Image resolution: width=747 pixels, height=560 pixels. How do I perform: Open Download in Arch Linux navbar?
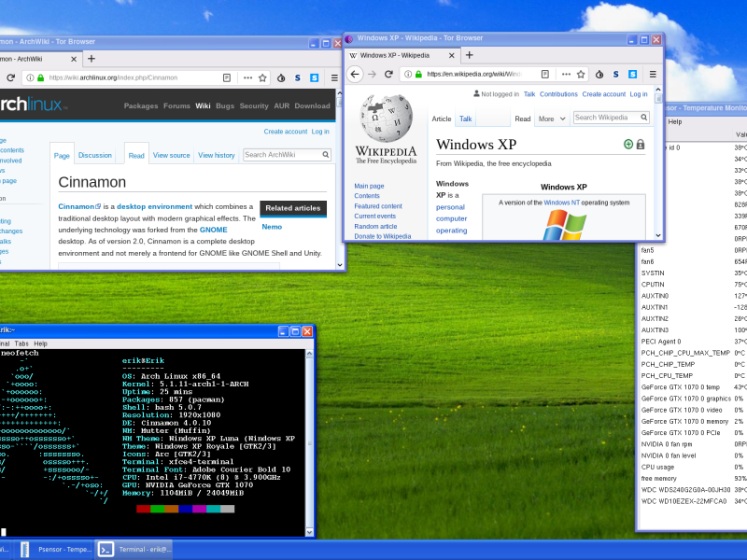tap(312, 105)
